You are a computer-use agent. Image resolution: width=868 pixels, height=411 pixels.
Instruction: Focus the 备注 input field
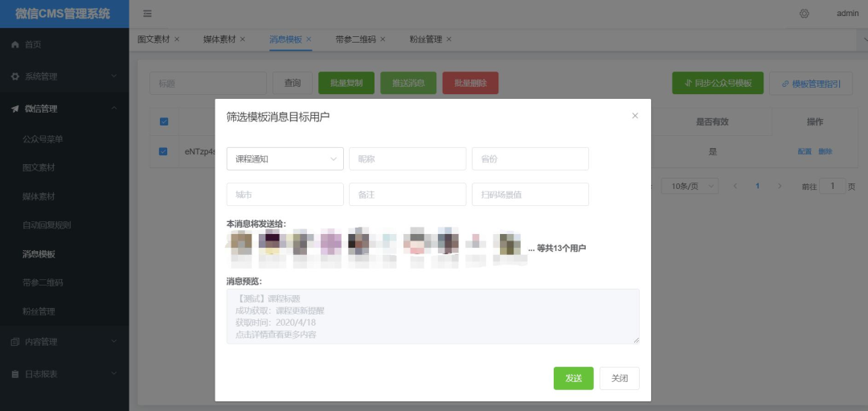pyautogui.click(x=407, y=195)
